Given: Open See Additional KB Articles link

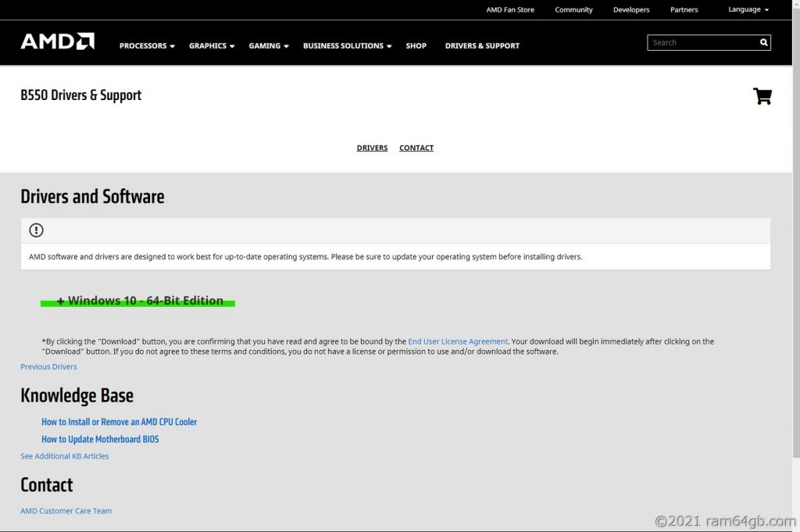Looking at the screenshot, I should pos(64,456).
